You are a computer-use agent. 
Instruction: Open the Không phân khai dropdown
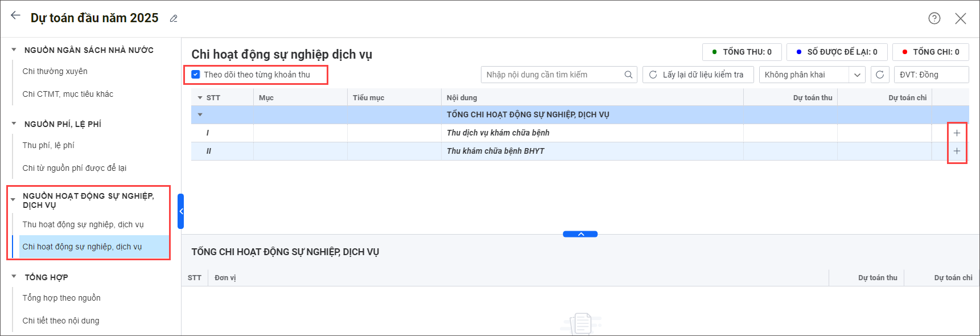pos(812,75)
